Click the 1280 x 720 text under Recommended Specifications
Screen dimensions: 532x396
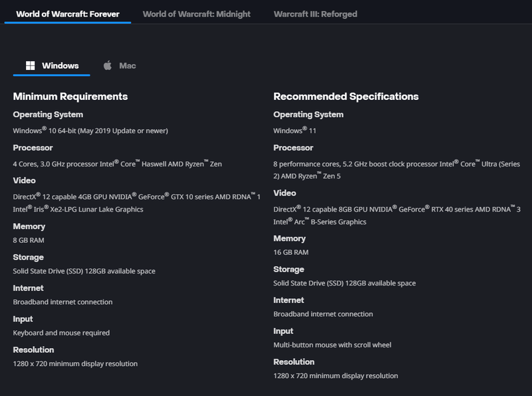coord(336,376)
